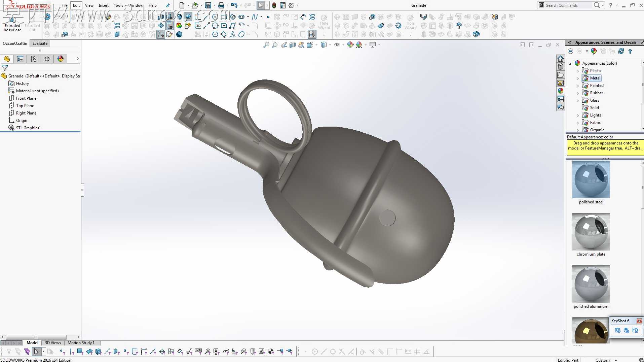The image size is (644, 362).
Task: Expand the Plastic appearances folder
Action: click(x=578, y=71)
